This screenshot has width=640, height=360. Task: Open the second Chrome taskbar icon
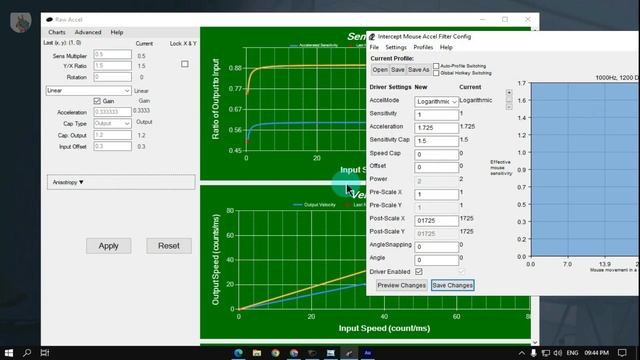coord(294,353)
